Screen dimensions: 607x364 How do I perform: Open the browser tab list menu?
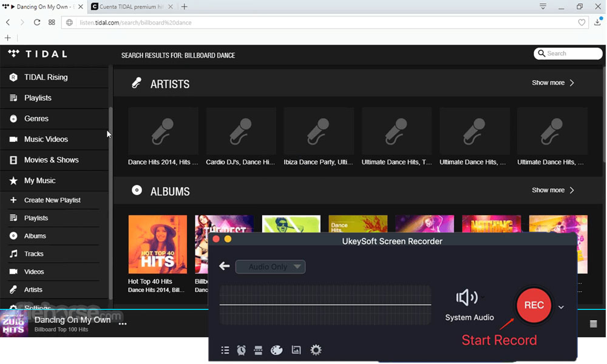pos(543,7)
